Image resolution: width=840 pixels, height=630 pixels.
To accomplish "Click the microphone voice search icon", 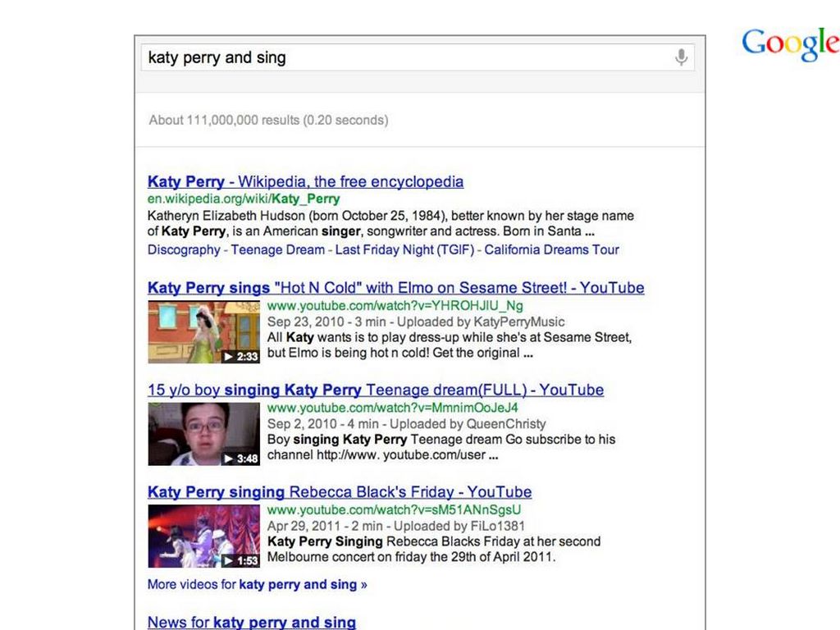I will (681, 57).
